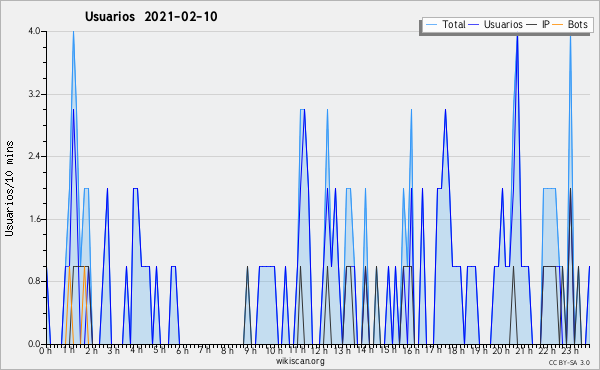600x370 pixels.
Task: Click the y-axis value 2.4
Action: (x=34, y=156)
